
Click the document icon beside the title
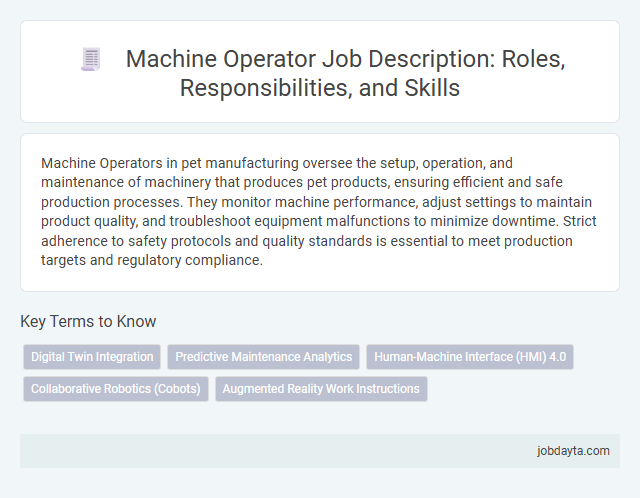pyautogui.click(x=91, y=59)
